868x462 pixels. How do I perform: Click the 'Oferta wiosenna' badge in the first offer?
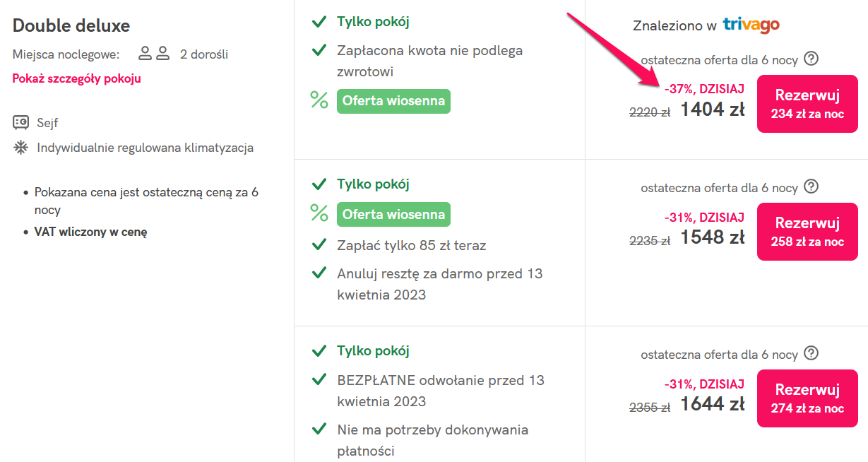(x=393, y=100)
